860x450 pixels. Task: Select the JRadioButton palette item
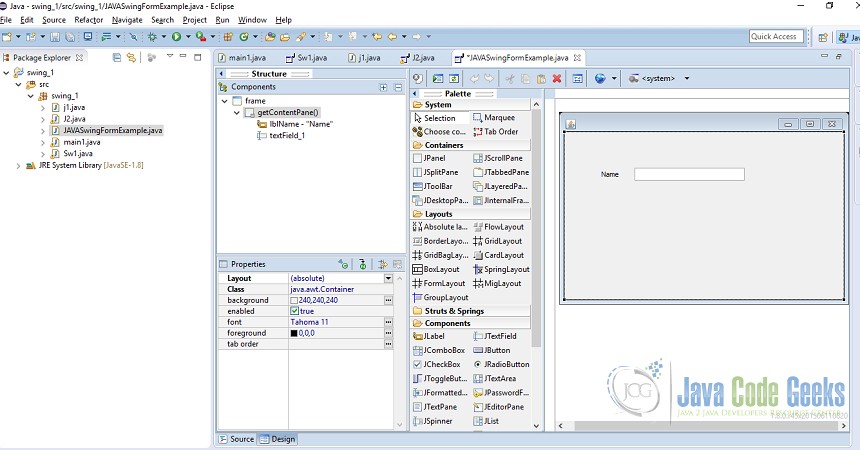[505, 364]
